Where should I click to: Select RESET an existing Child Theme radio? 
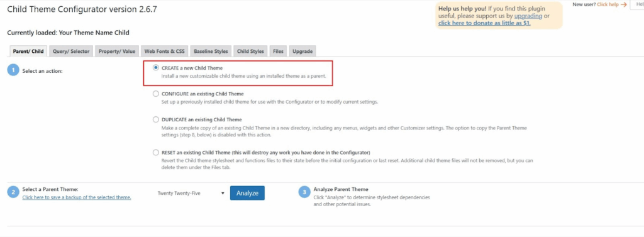[x=156, y=152]
